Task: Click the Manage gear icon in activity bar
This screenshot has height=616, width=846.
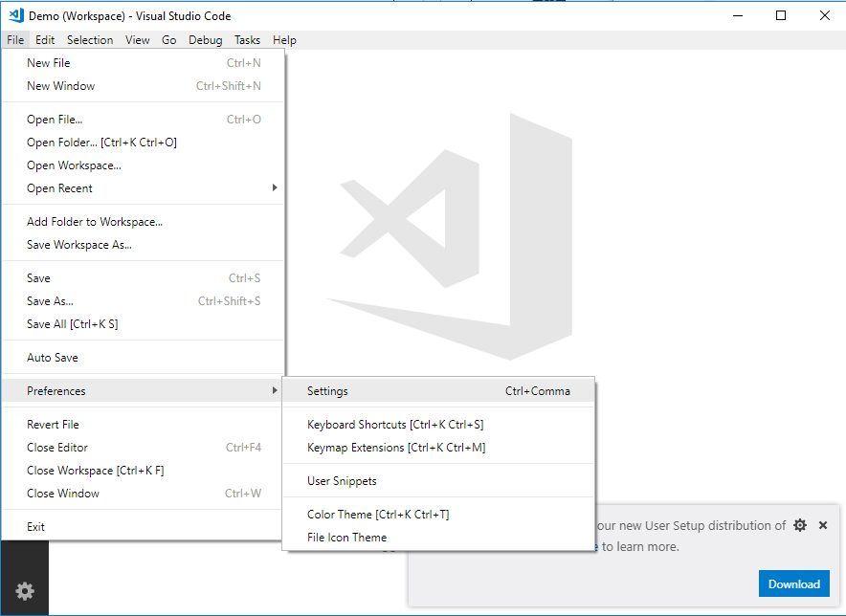Action: pos(25,591)
